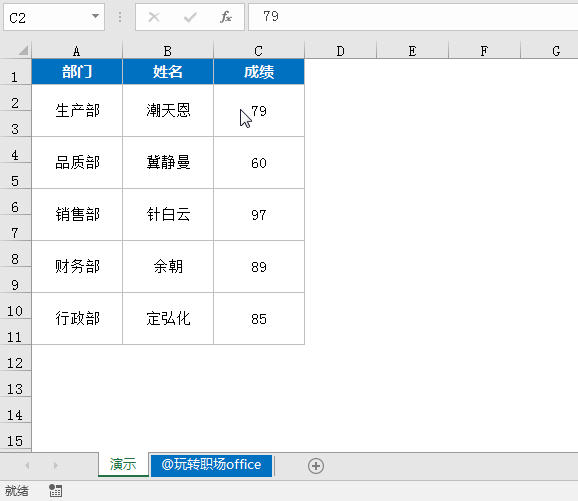The height and width of the screenshot is (501, 578).
Task: Select row 10 header
Action: click(15, 306)
